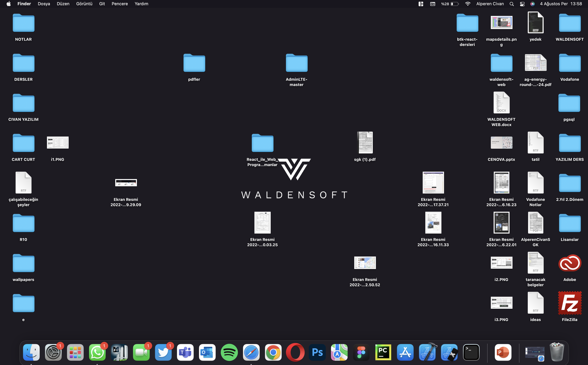
Task: Open WhatsApp in the Dock
Action: click(x=97, y=352)
